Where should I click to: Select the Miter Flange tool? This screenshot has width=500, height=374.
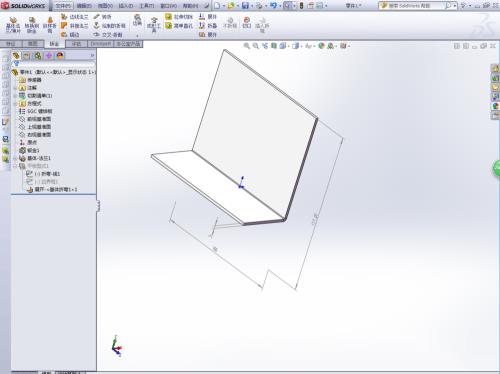pos(75,26)
